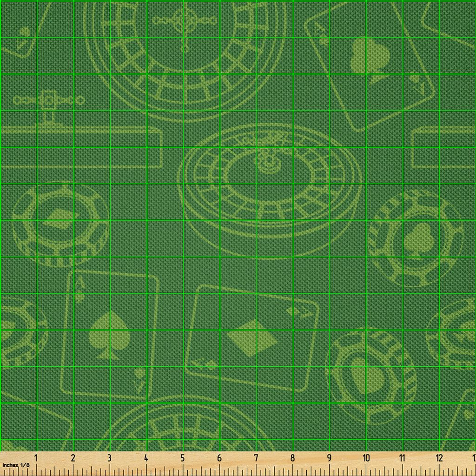Click the ruler's number 5
The width and height of the screenshot is (476, 476).
(182, 458)
